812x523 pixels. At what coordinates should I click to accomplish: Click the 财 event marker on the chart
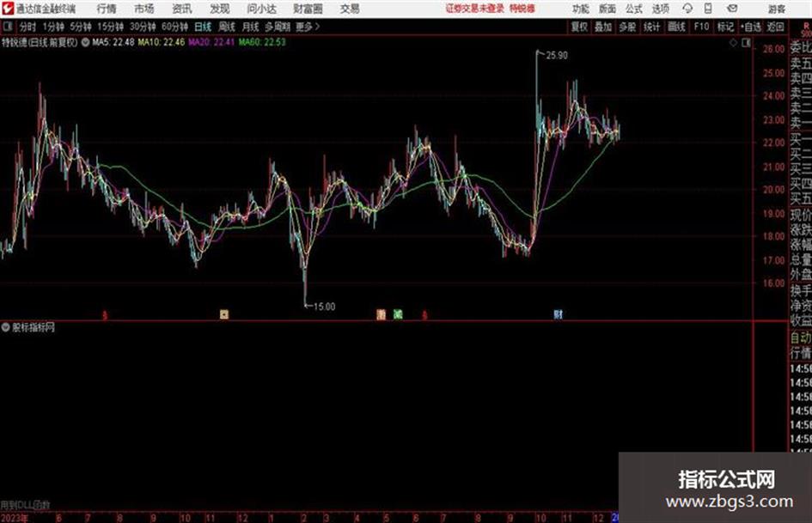click(x=558, y=314)
